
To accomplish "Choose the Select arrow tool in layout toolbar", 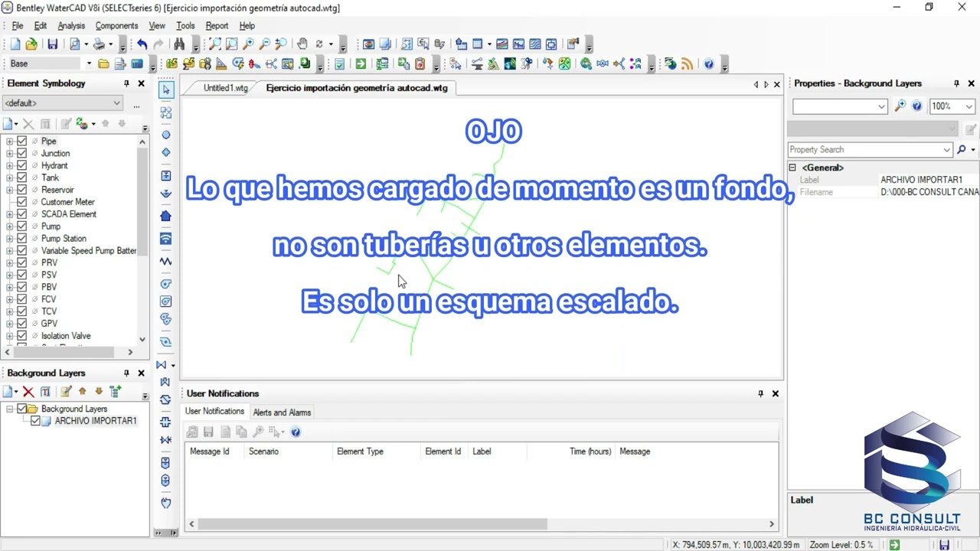I will click(166, 90).
